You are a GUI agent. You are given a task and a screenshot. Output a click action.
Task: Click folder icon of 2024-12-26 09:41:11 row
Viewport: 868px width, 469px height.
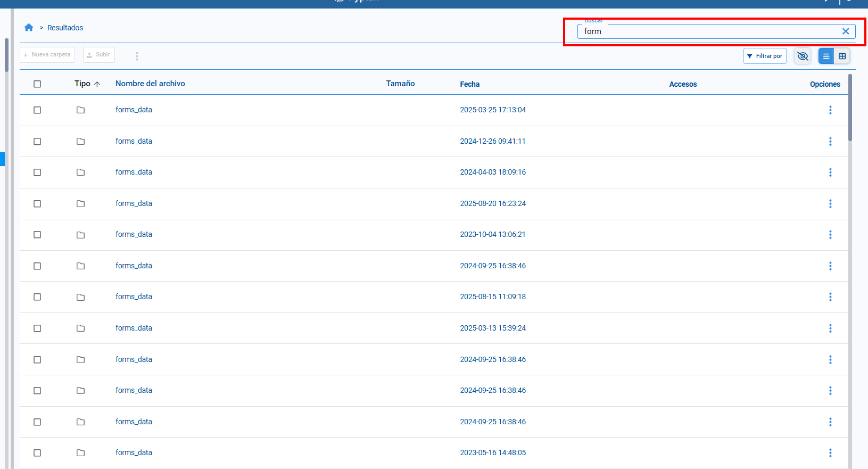[x=80, y=142]
